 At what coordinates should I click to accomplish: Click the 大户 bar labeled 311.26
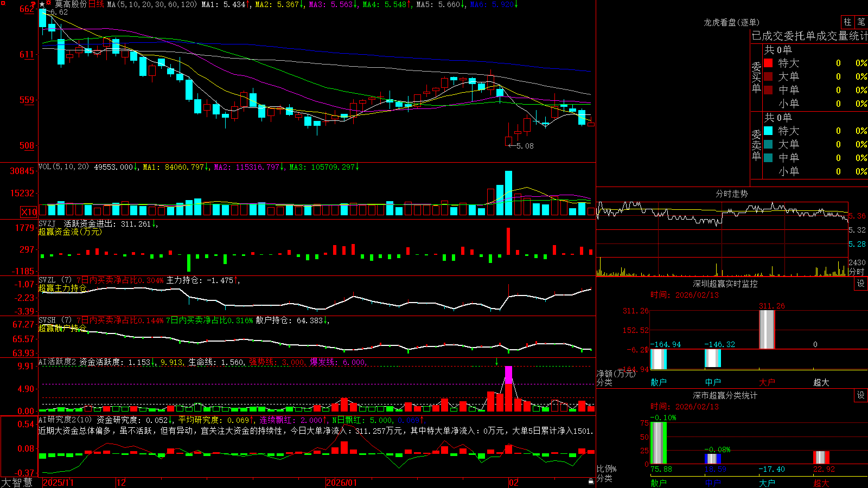point(767,329)
